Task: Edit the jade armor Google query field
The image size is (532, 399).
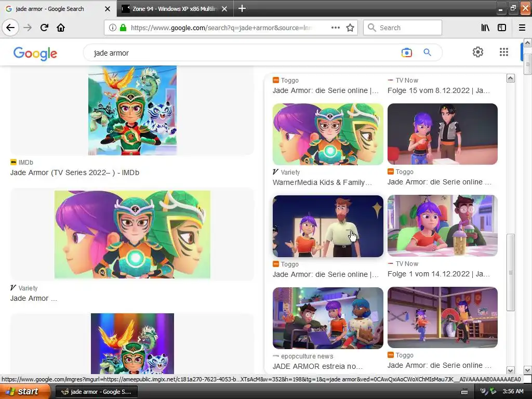Action: (237, 53)
